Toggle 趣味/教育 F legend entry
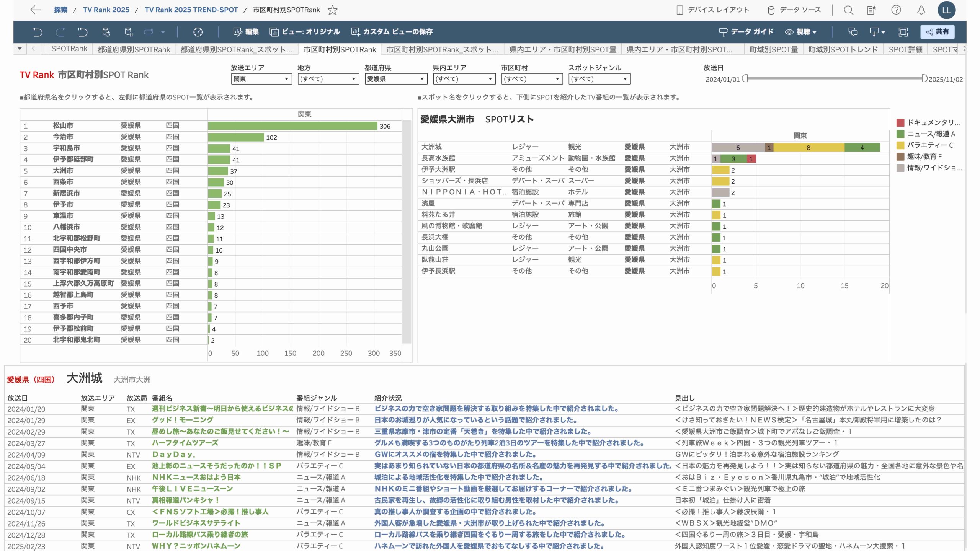 [924, 156]
